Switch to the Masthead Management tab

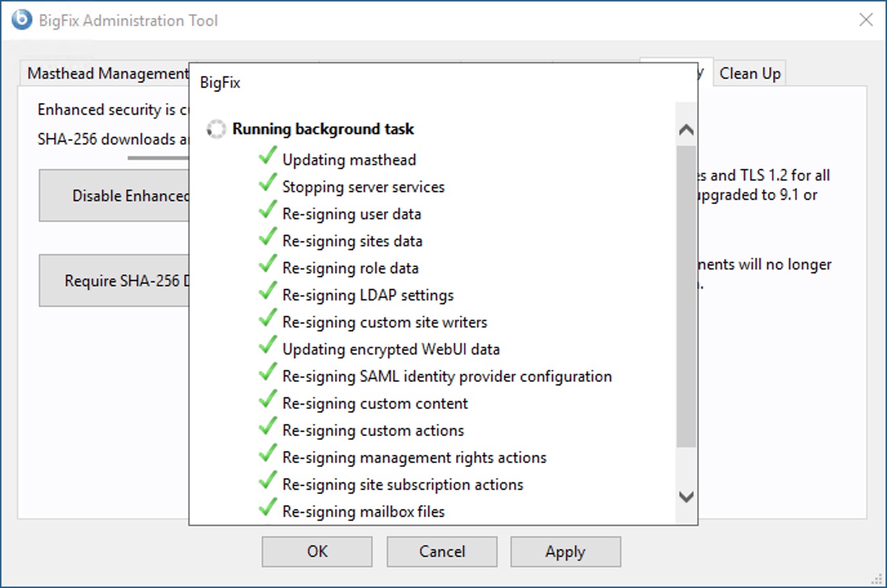click(x=108, y=73)
